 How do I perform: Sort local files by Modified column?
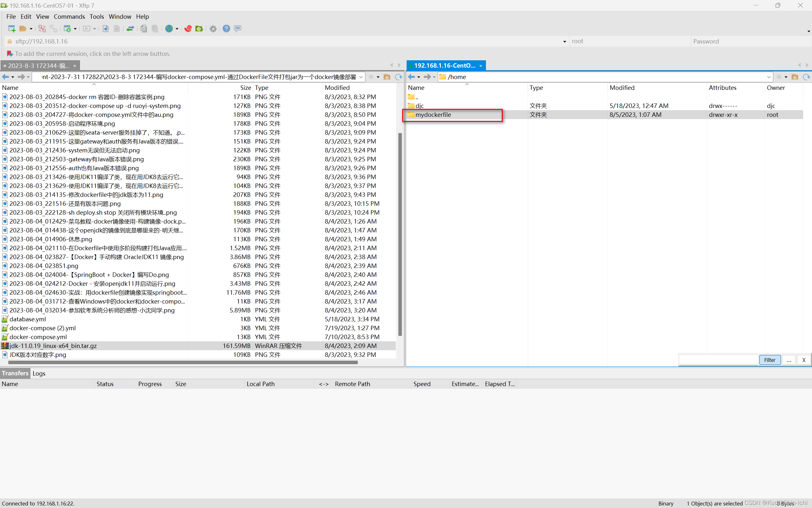[359, 88]
